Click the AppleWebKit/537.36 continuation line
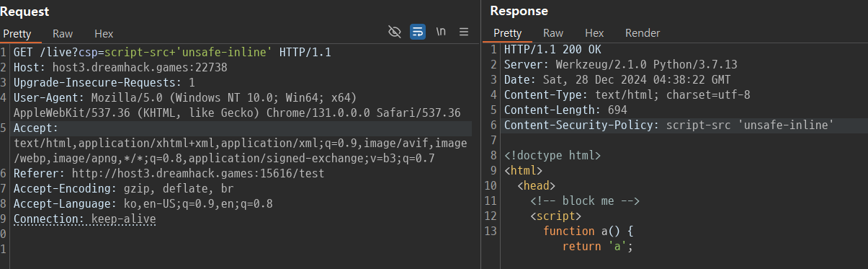This screenshot has width=868, height=269. [237, 113]
